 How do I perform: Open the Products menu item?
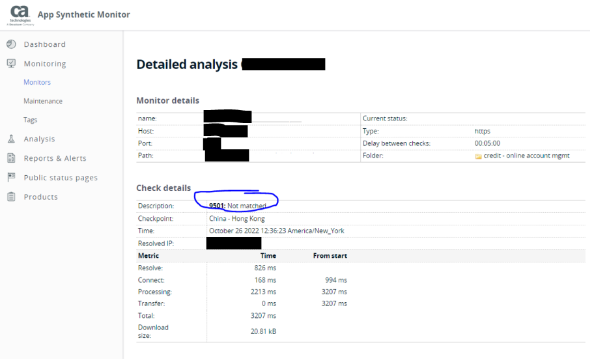pyautogui.click(x=40, y=197)
